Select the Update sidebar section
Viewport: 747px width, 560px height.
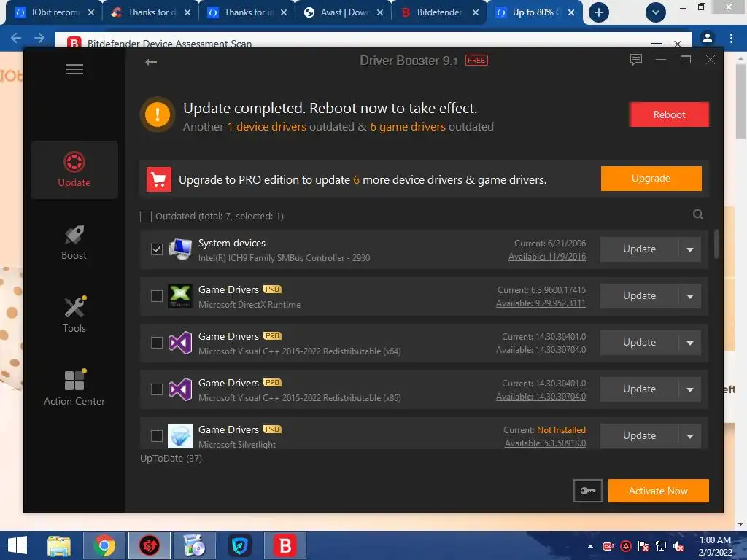74,169
